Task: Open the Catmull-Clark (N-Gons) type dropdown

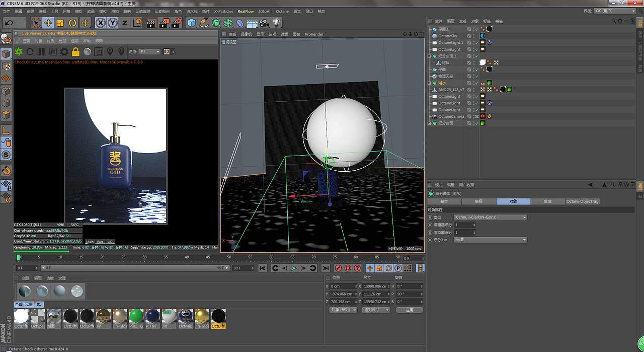Action: 491,217
